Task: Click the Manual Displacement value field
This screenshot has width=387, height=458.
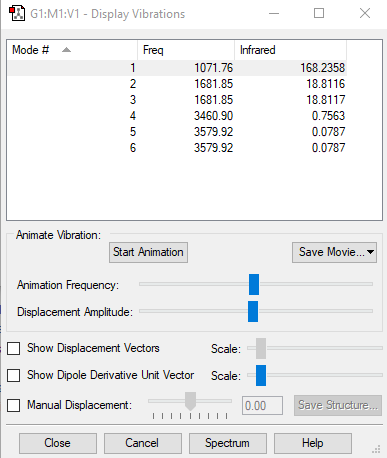Action: (x=262, y=406)
